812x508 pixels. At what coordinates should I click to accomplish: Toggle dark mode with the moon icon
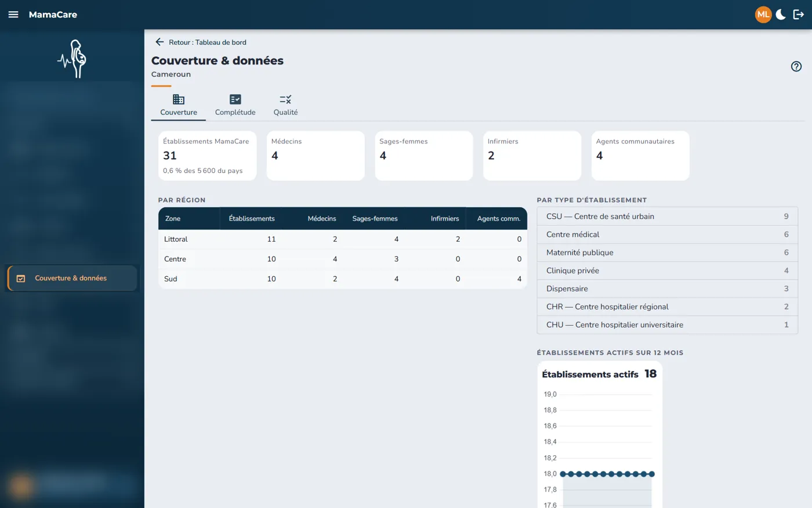[781, 15]
